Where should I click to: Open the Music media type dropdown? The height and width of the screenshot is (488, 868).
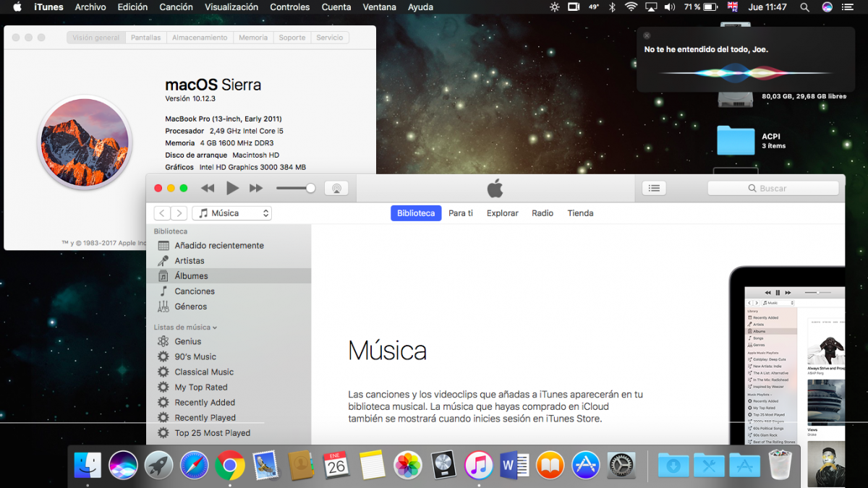(231, 213)
